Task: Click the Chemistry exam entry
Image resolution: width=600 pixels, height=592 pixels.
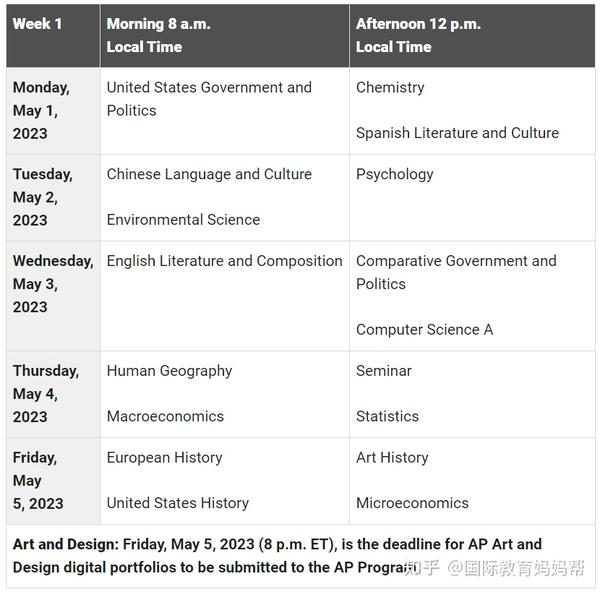Action: (390, 87)
